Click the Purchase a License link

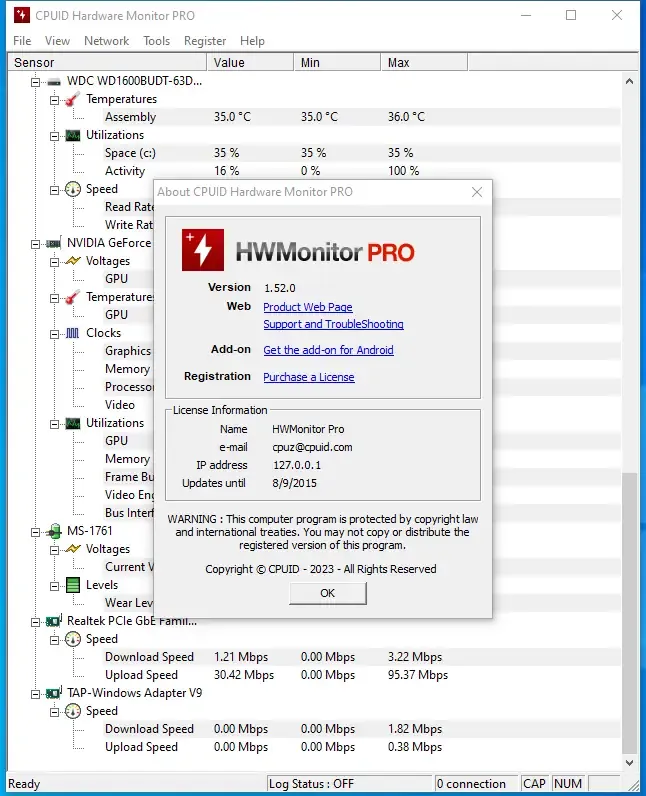pos(309,377)
